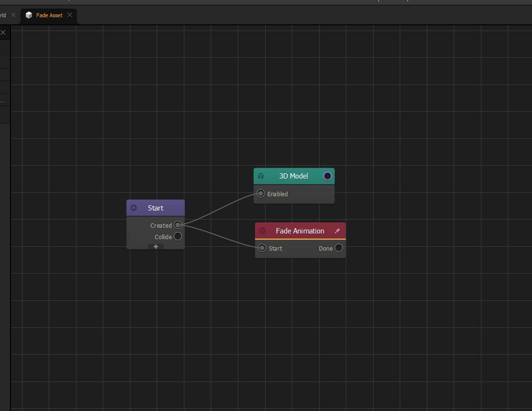The height and width of the screenshot is (411, 532).
Task: Switch to the Fade Asset tab
Action: pyautogui.click(x=49, y=15)
